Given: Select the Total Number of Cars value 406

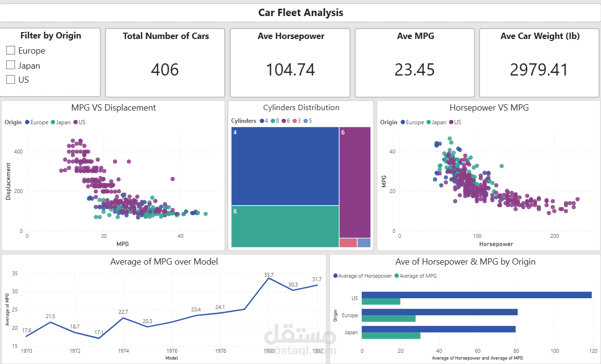Looking at the screenshot, I should [x=165, y=70].
